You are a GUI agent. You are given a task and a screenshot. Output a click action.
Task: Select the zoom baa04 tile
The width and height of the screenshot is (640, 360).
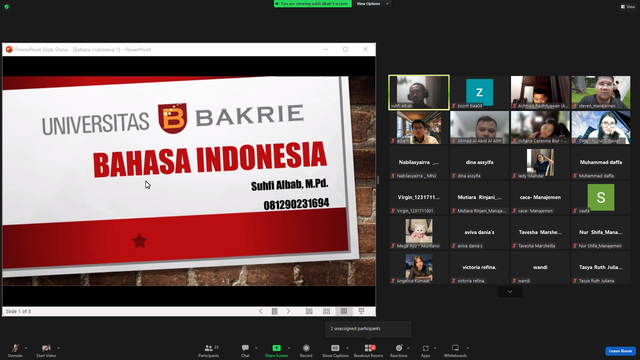480,92
